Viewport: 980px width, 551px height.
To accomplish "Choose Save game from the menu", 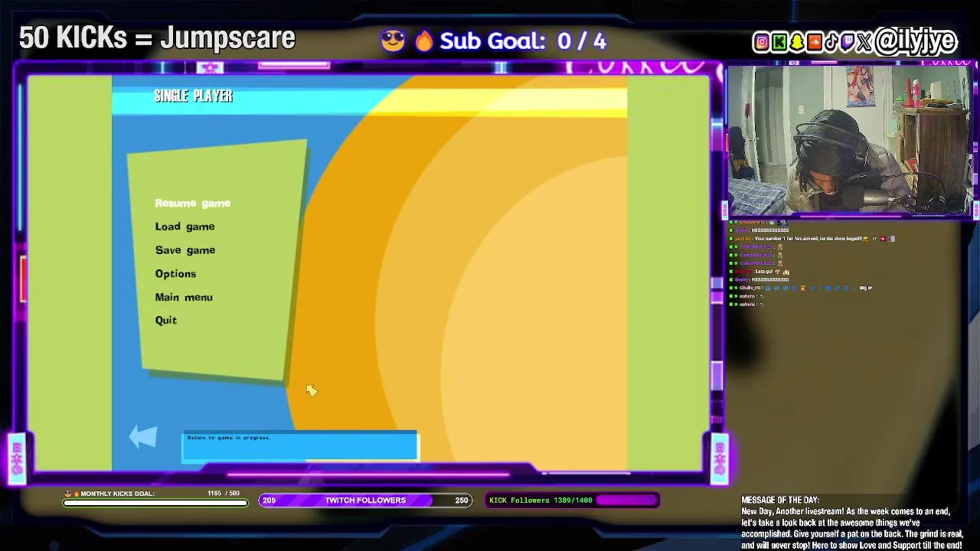I will [x=185, y=250].
